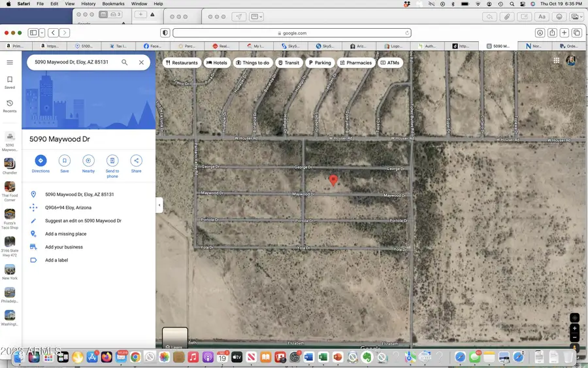The height and width of the screenshot is (368, 588).
Task: Filter map by Hotels
Action: pos(217,63)
